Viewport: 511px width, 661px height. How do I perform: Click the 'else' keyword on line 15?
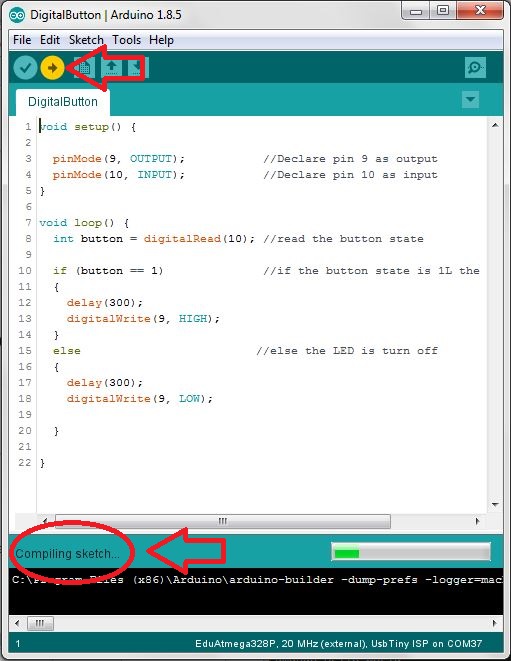[x=67, y=351]
